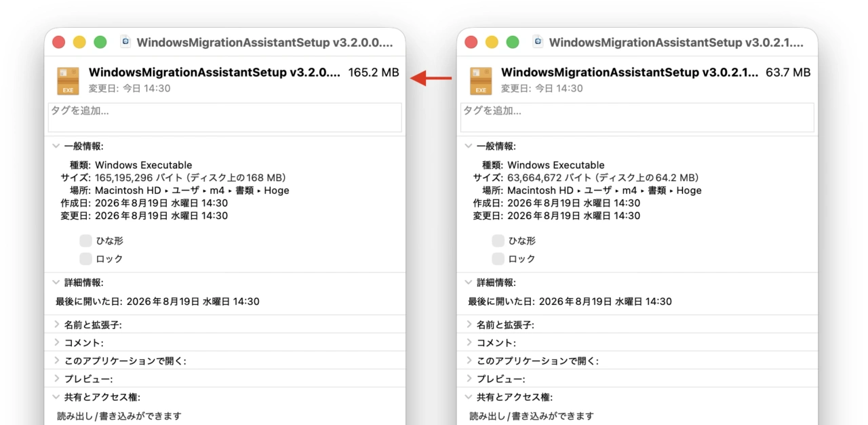The width and height of the screenshot is (868, 425).
Task: Collapse 一般情報 section in v3.2.0.0 window
Action: [x=56, y=146]
